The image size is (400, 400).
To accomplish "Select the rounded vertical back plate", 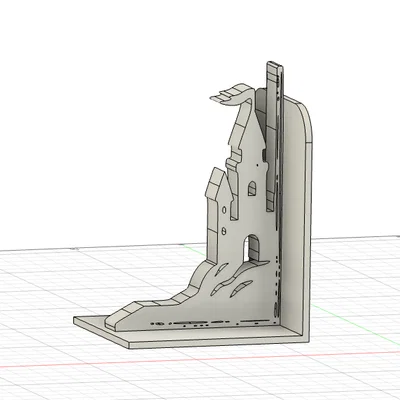I will tap(295, 217).
